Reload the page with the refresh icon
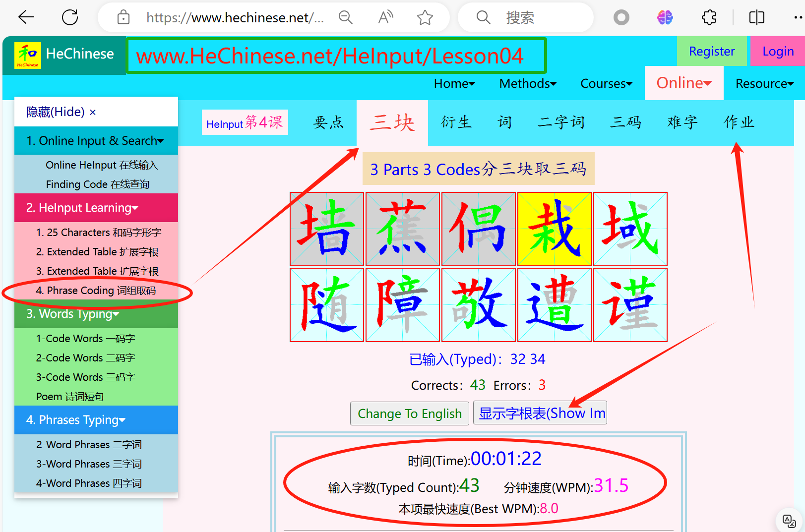This screenshot has height=532, width=805. click(70, 17)
